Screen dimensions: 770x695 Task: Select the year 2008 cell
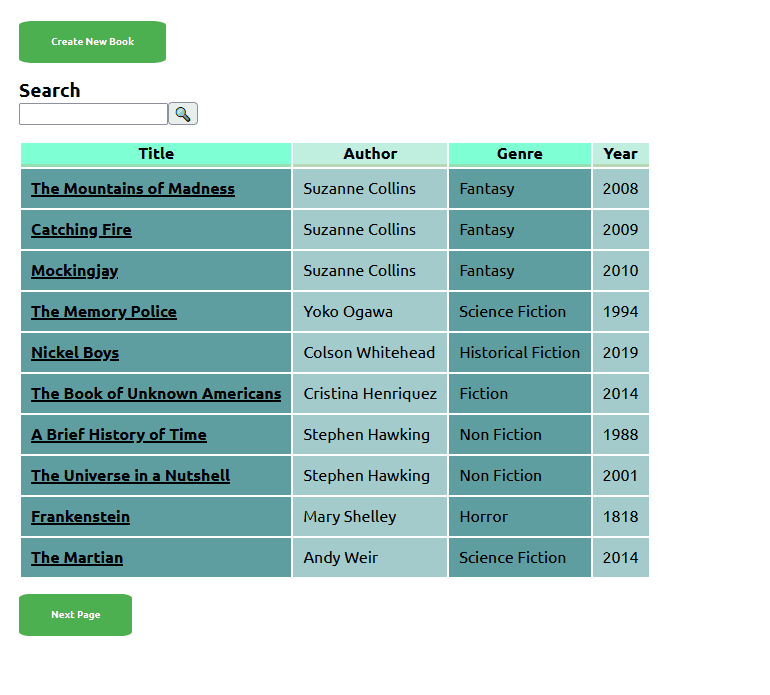pos(621,189)
